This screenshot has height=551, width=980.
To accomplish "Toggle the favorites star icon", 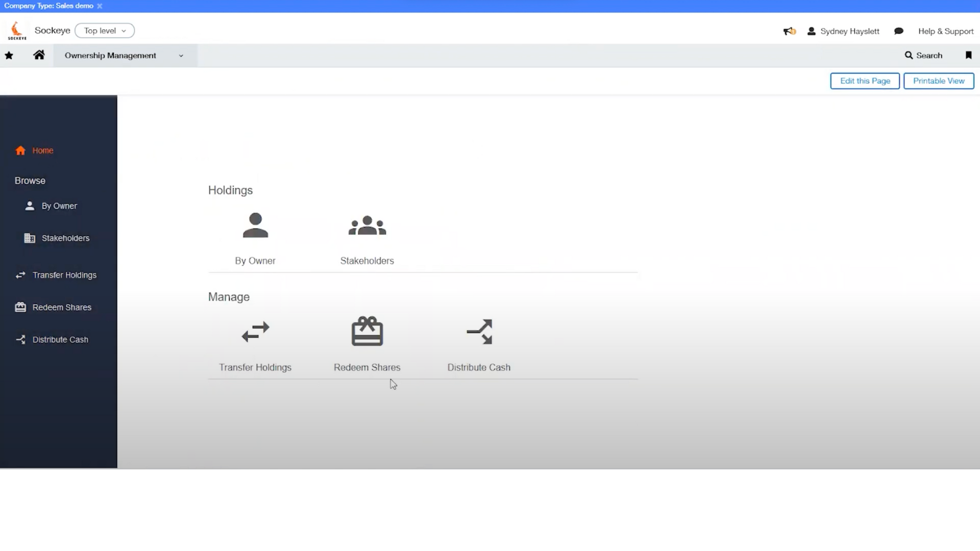I will tap(9, 55).
